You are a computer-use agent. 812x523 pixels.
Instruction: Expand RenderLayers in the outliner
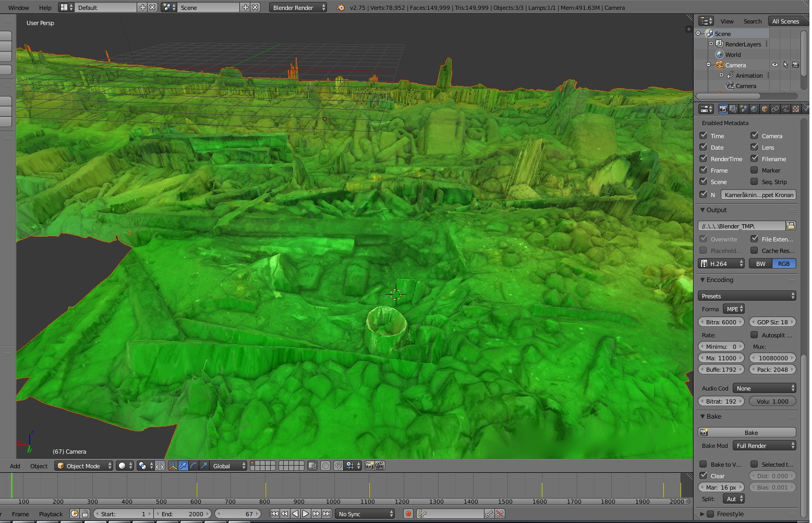point(711,44)
